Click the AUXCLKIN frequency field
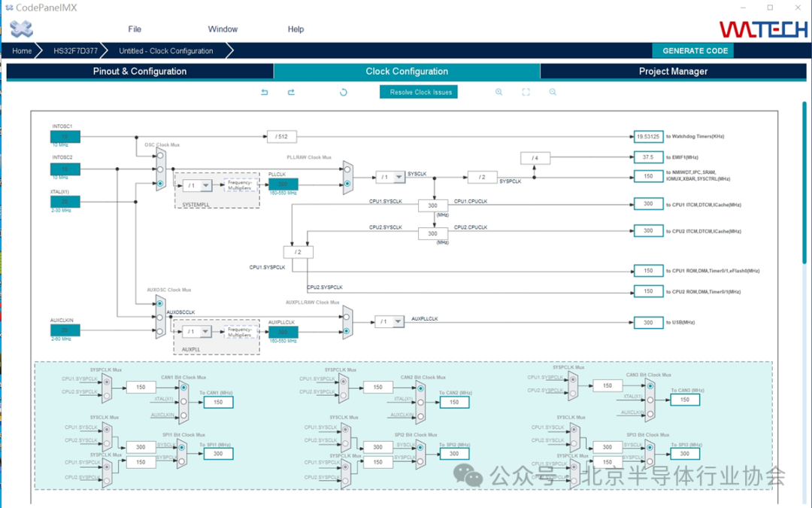Viewport: 812px width, 508px height. [65, 330]
